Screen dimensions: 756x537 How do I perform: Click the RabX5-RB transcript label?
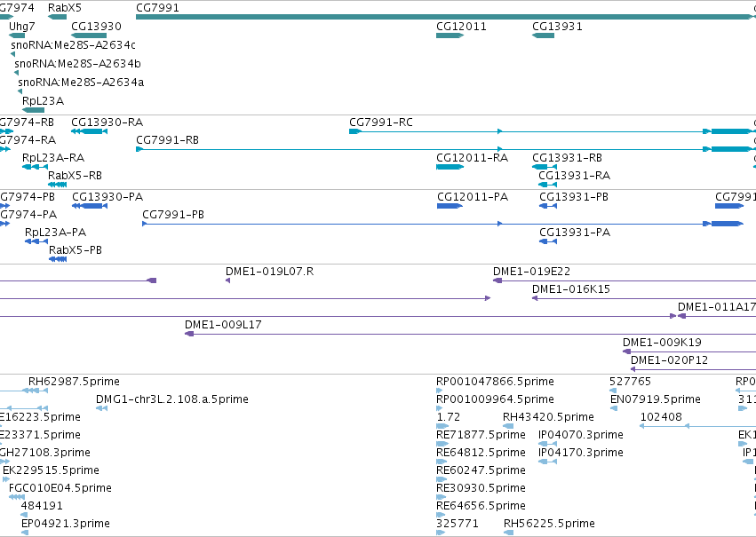75,176
